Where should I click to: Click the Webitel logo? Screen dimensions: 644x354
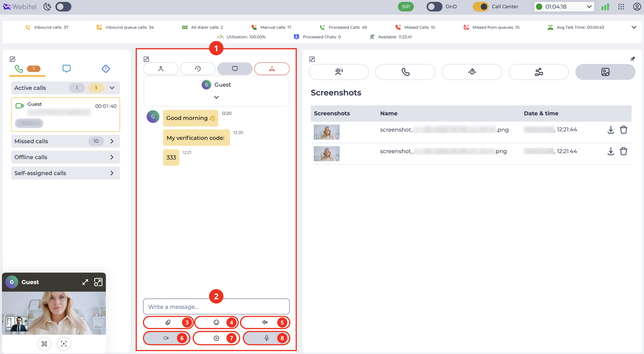[x=20, y=7]
